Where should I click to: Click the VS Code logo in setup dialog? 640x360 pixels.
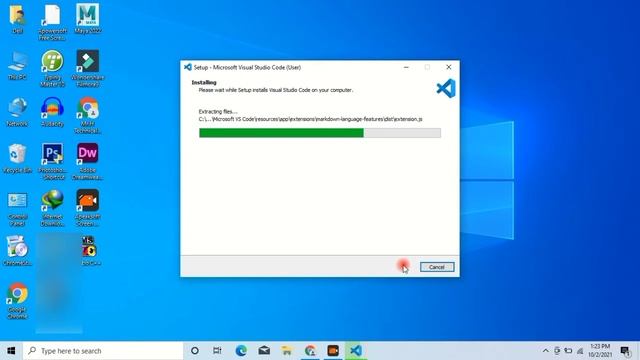(x=446, y=88)
